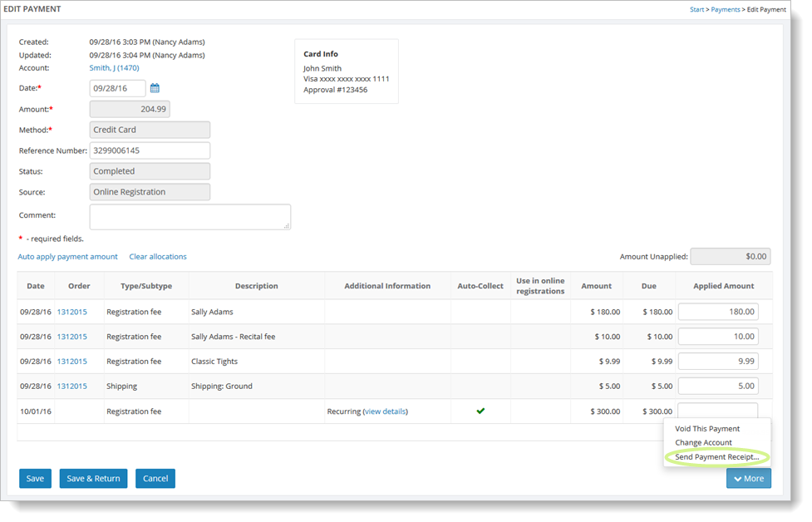812x522 pixels.
Task: Open order 1312015 for Classic Tights
Action: click(72, 362)
